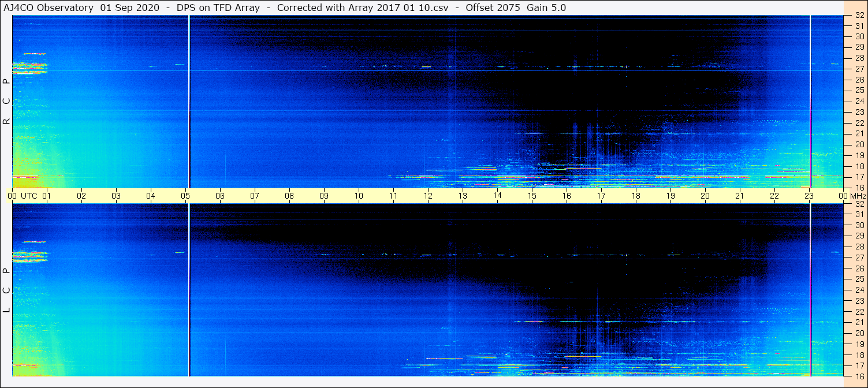868x388 pixels.
Task: Select hour 22 on the UTC time axis
Action: 774,196
